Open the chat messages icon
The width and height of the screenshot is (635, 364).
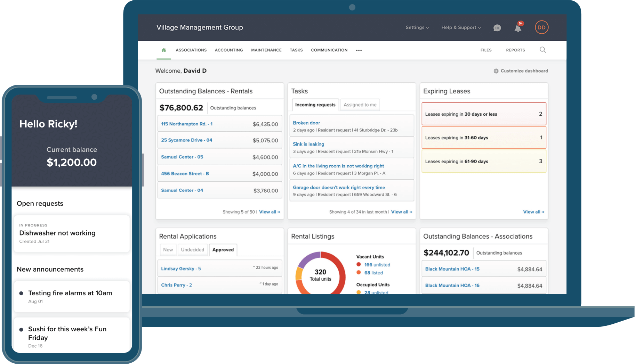coord(497,28)
